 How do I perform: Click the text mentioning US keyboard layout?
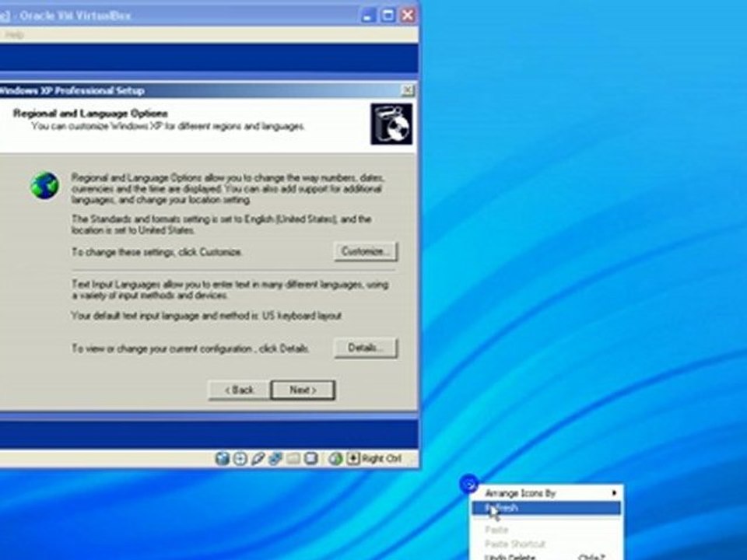click(207, 316)
